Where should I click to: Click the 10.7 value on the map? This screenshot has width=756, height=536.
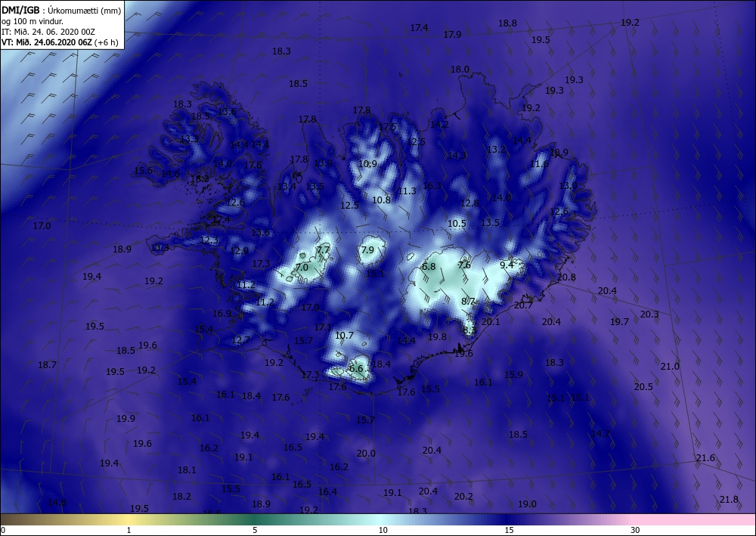click(x=344, y=336)
